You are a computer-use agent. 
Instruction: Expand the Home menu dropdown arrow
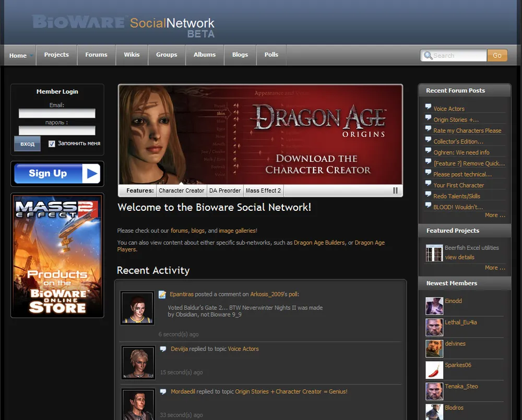[x=31, y=56]
